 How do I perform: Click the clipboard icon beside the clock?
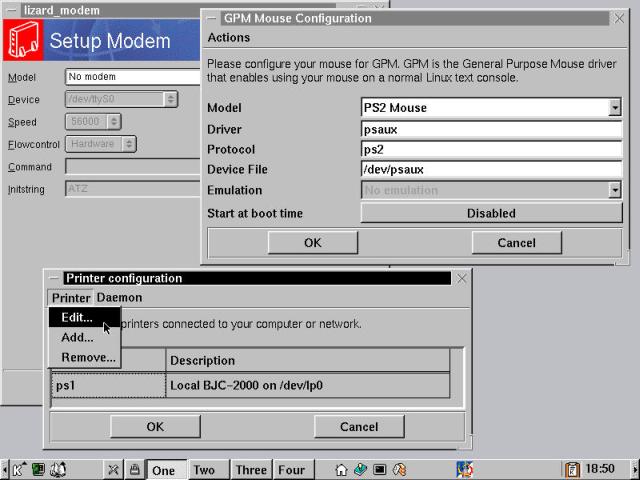573,469
